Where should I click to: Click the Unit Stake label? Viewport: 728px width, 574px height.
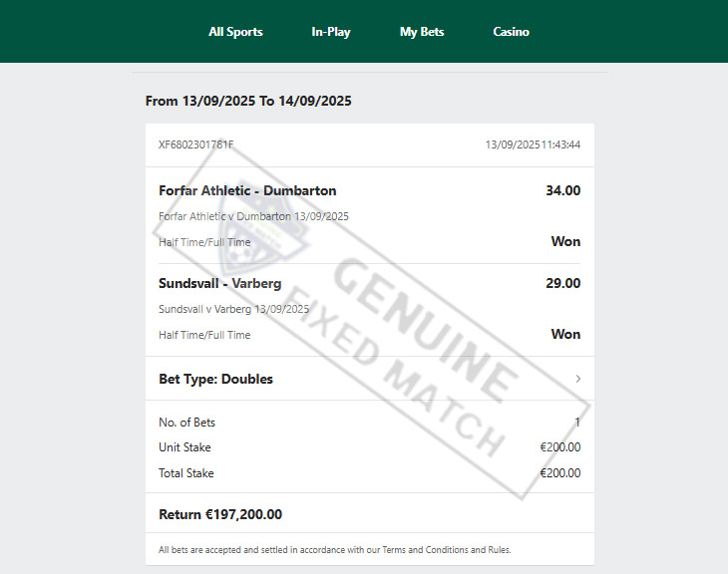(x=184, y=447)
